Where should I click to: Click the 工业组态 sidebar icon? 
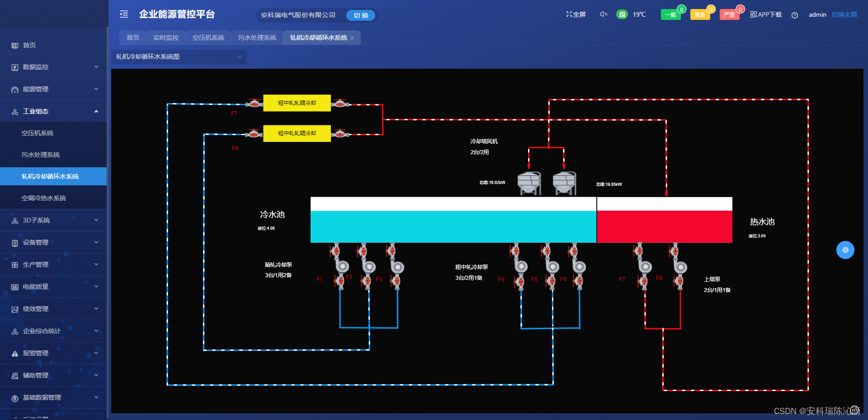15,112
